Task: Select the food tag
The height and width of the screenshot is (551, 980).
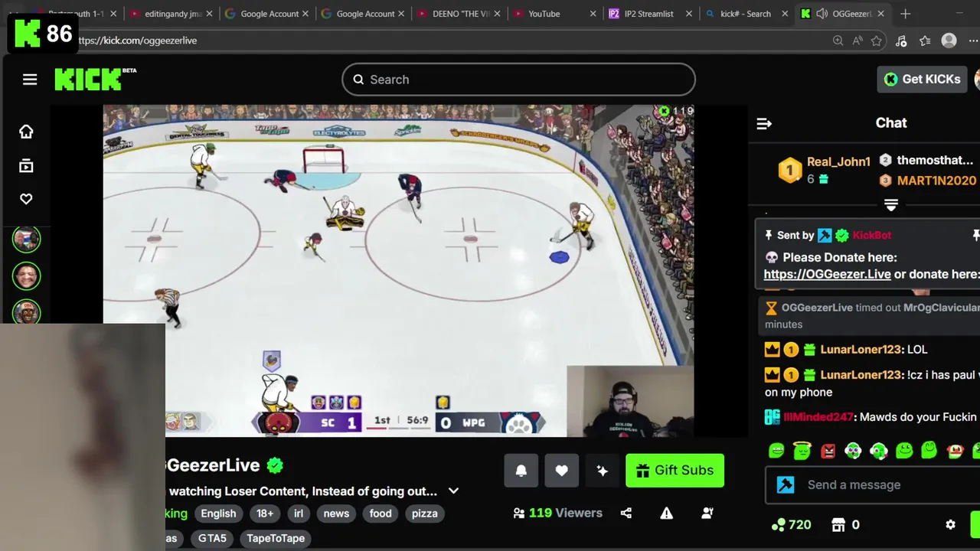Action: (381, 514)
